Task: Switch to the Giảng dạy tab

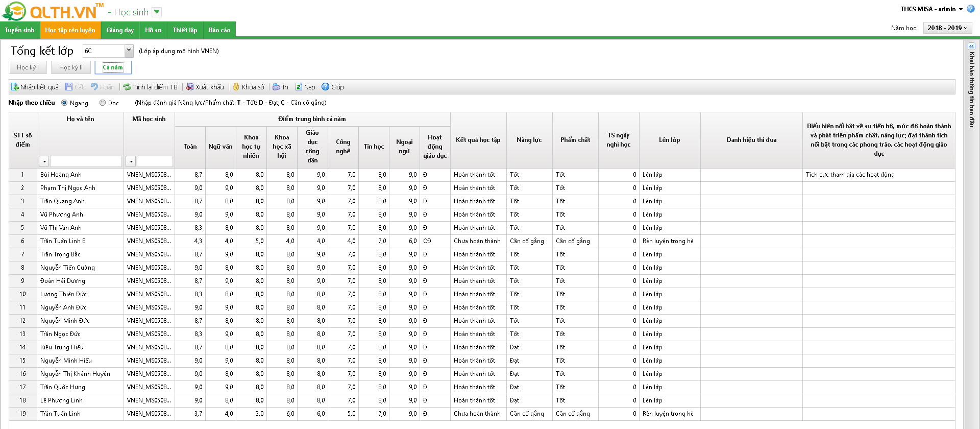Action: pos(120,30)
